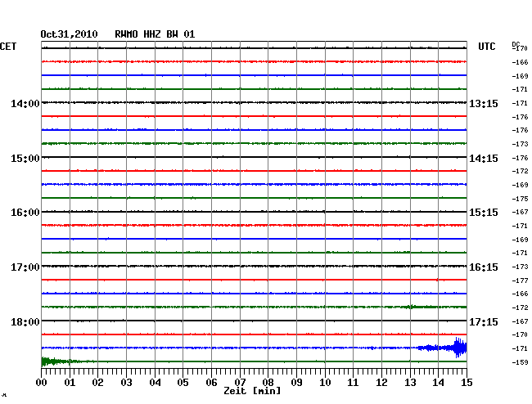
Task: Click minute 08 on the time axis
Action: (x=268, y=382)
